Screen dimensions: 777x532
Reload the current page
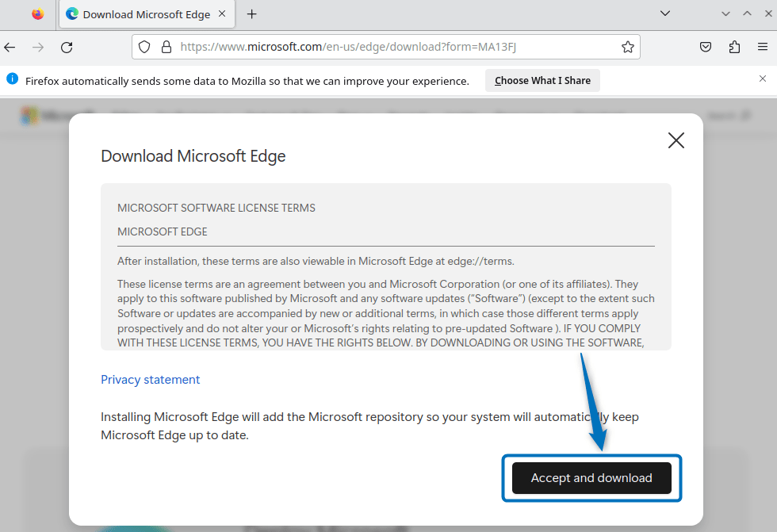coord(67,48)
